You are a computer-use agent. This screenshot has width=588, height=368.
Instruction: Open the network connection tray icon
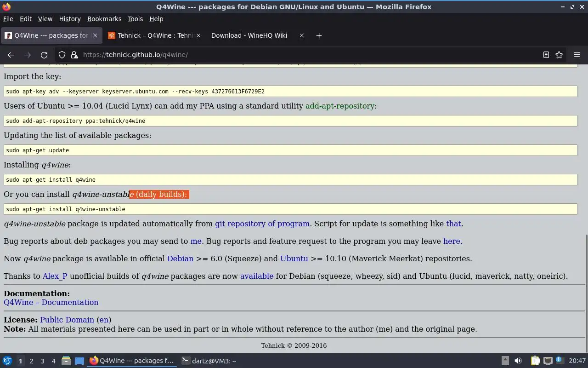point(548,361)
